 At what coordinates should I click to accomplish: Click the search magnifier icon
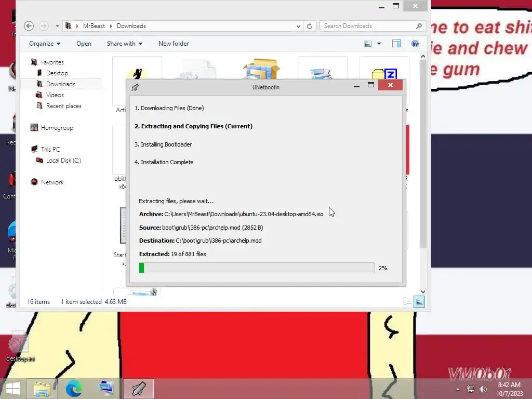[x=419, y=26]
